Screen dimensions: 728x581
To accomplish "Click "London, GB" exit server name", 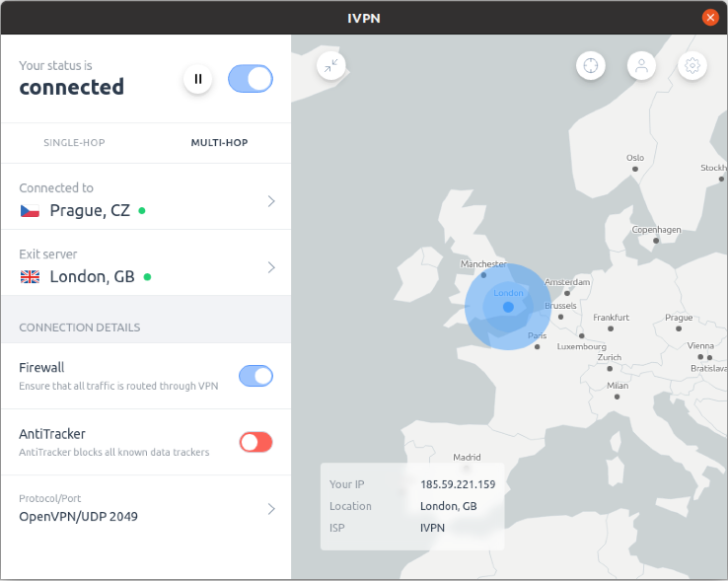I will point(93,277).
